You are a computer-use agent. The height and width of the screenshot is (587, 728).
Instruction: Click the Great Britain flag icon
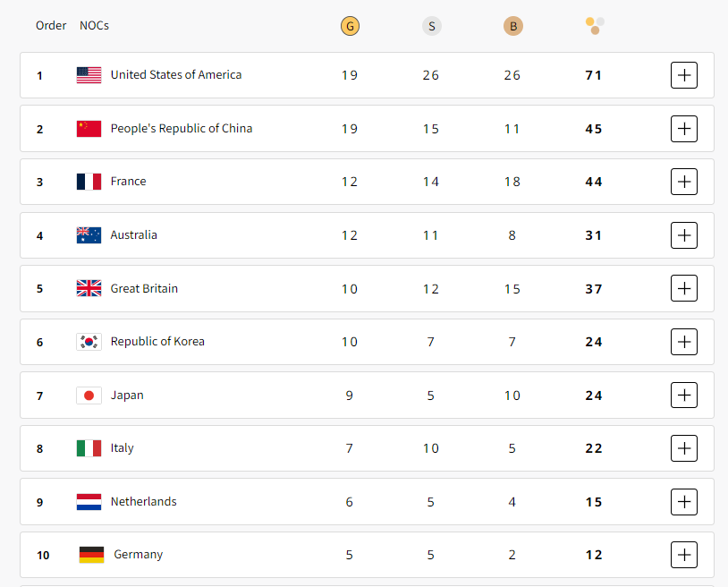(x=89, y=289)
